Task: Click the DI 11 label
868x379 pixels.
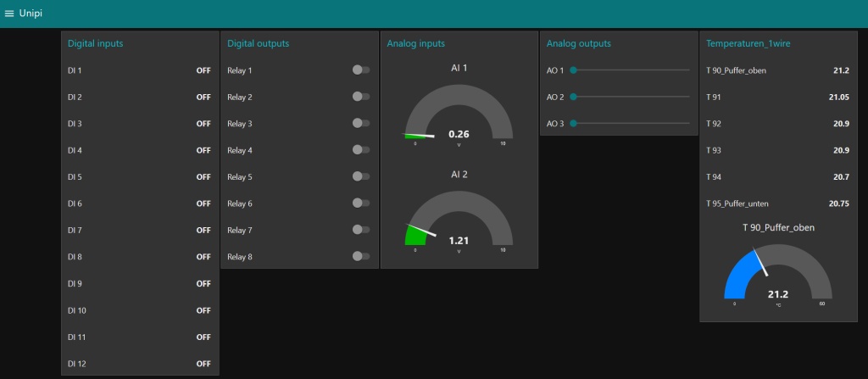Action: click(77, 337)
